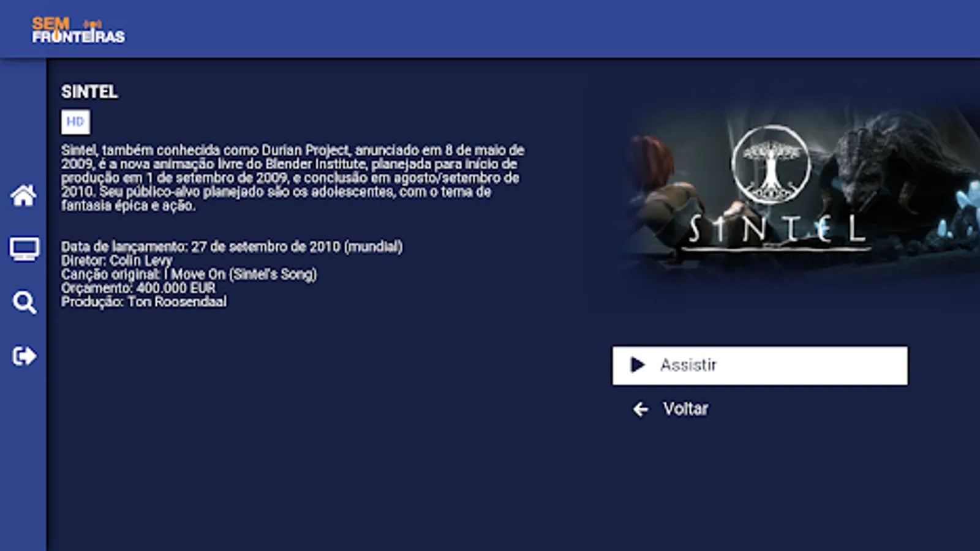Screen dimensions: 980x551
Task: Open search with the magnifying glass icon
Action: tap(24, 302)
